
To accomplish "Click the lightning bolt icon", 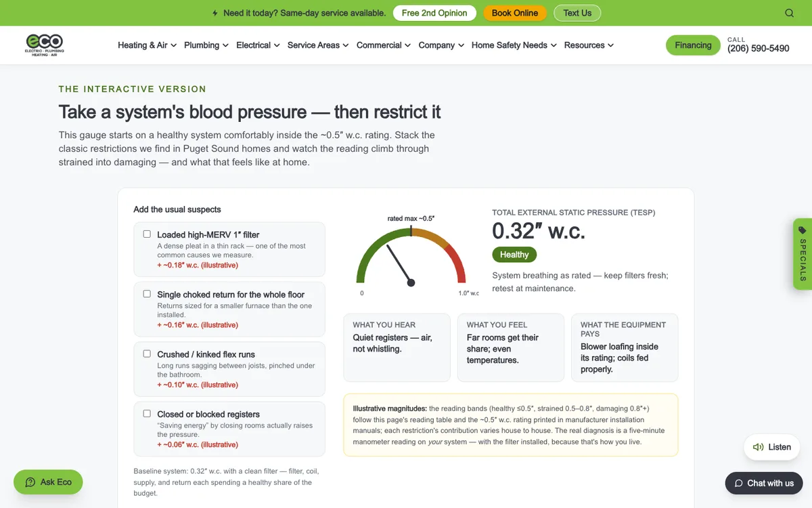I will click(215, 13).
